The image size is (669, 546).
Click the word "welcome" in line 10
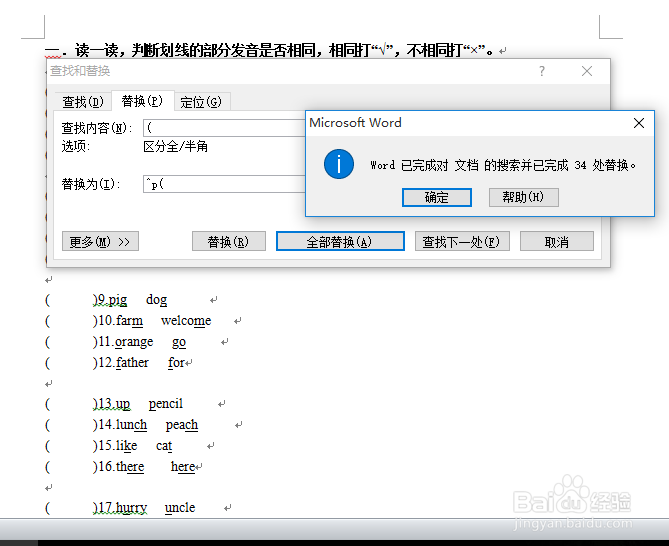pos(186,321)
